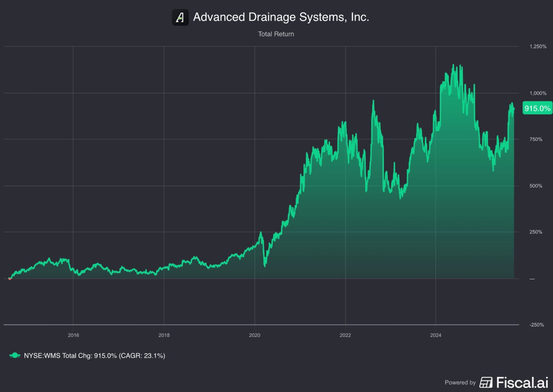Click the red starting point of the line
Viewport: 553px width, 392px height.
point(10,278)
